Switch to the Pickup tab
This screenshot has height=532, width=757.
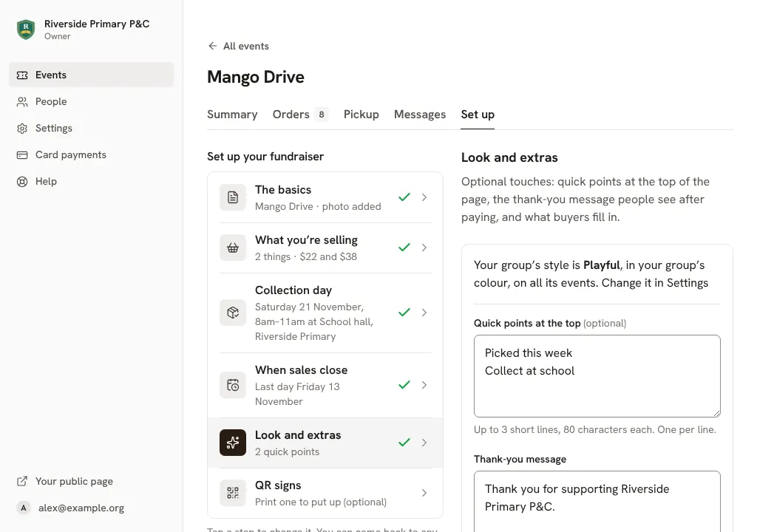pyautogui.click(x=361, y=115)
